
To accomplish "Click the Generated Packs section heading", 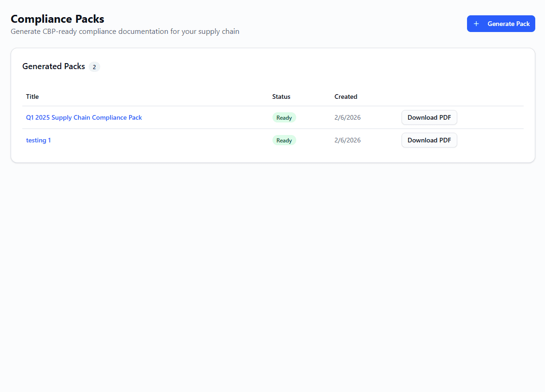I will [x=53, y=66].
